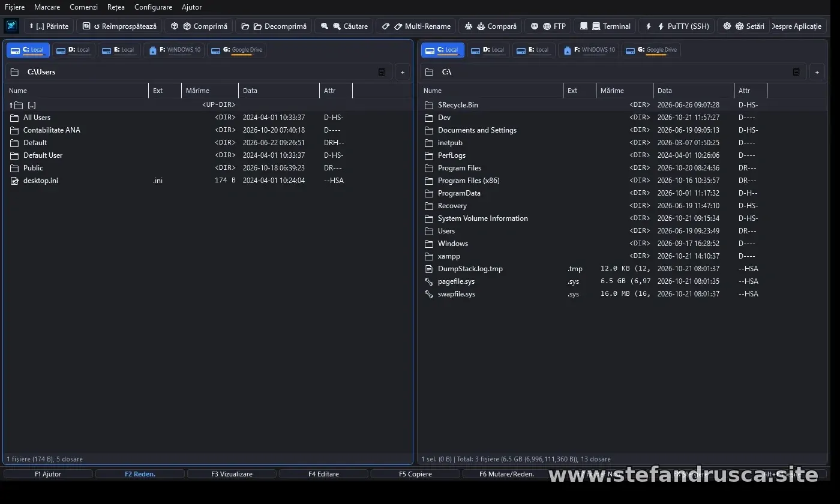Switch left panel to D: Local drive

click(x=73, y=50)
